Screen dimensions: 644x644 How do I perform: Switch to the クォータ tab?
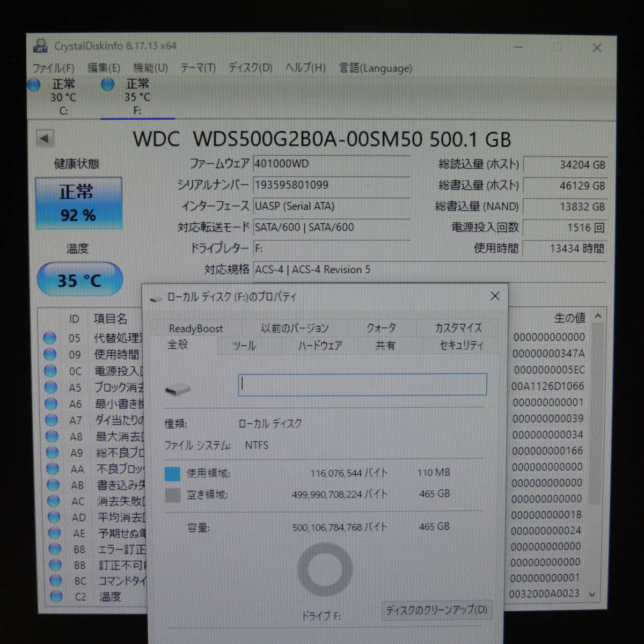tap(381, 327)
